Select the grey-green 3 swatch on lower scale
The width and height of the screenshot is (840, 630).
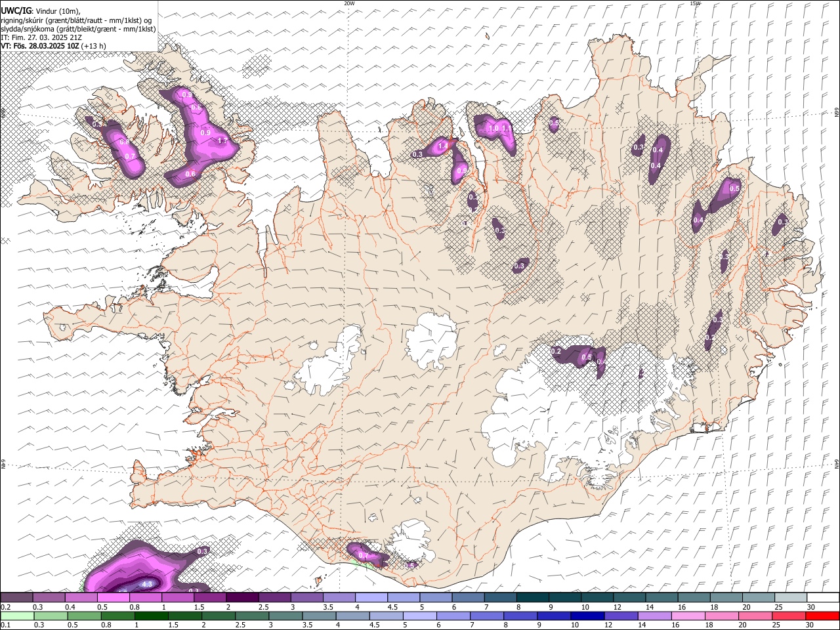[287, 616]
